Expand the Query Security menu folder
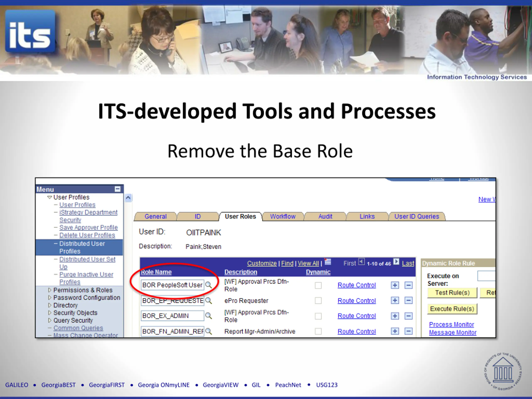532x399 pixels. (50, 320)
